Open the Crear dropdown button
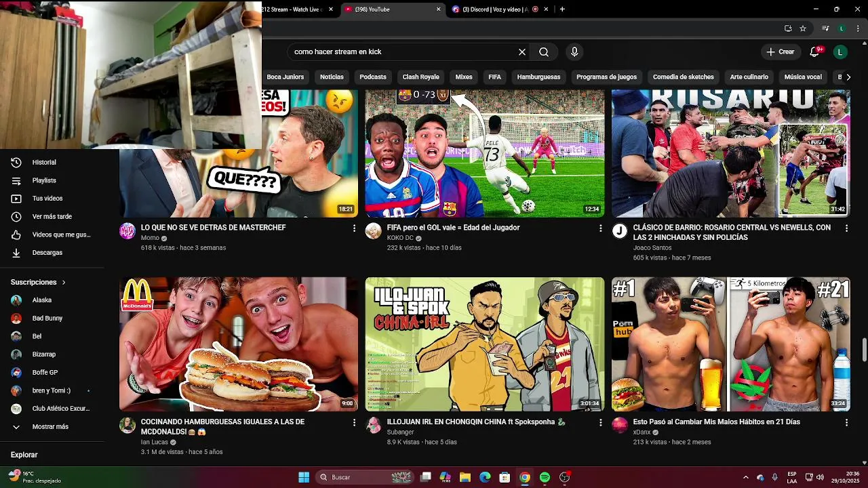This screenshot has height=488, width=868. (780, 52)
